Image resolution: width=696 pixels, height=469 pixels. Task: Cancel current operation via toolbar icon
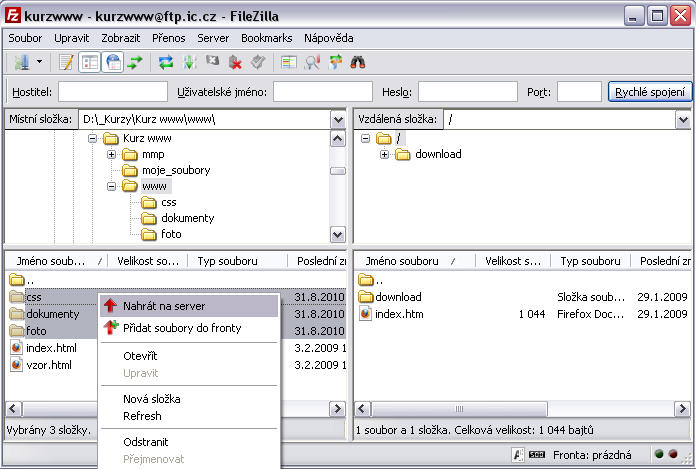212,62
